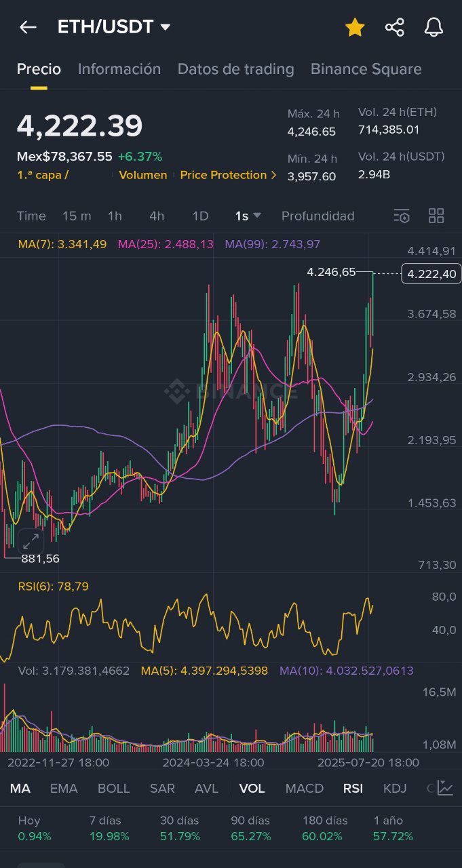The width and height of the screenshot is (462, 868).
Task: Toggle the SAR indicator
Action: pos(162,788)
